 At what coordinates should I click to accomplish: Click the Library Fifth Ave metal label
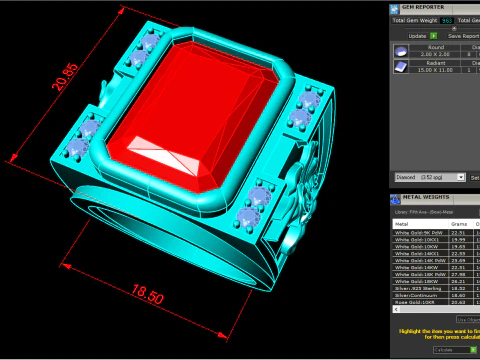point(424,212)
